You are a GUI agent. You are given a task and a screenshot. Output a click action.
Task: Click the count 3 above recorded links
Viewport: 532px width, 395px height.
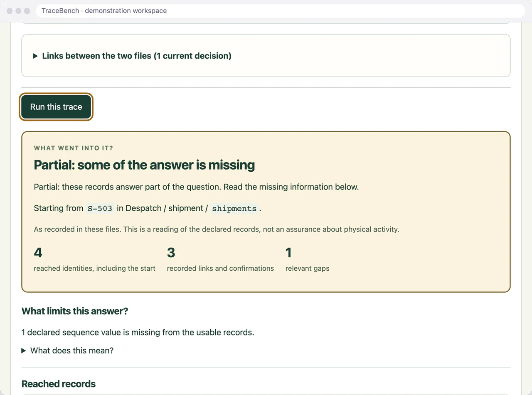coord(171,252)
